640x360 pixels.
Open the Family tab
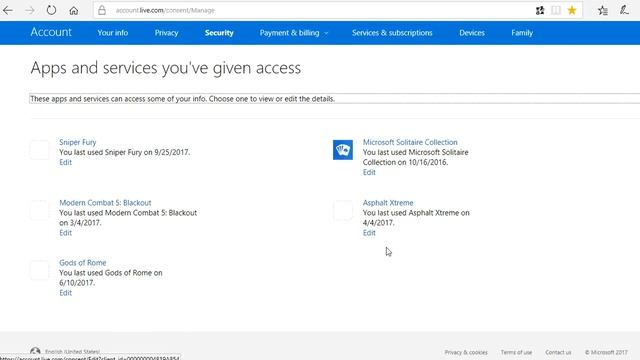(x=522, y=33)
